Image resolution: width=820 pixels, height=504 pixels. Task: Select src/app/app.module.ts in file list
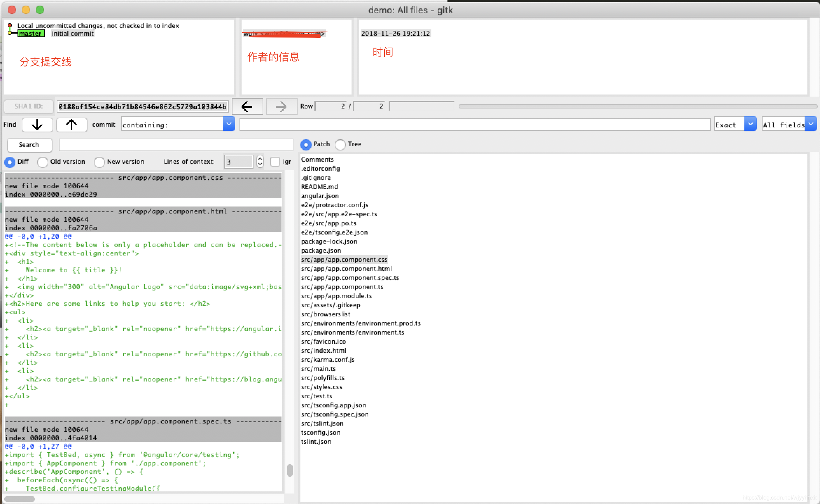point(336,296)
